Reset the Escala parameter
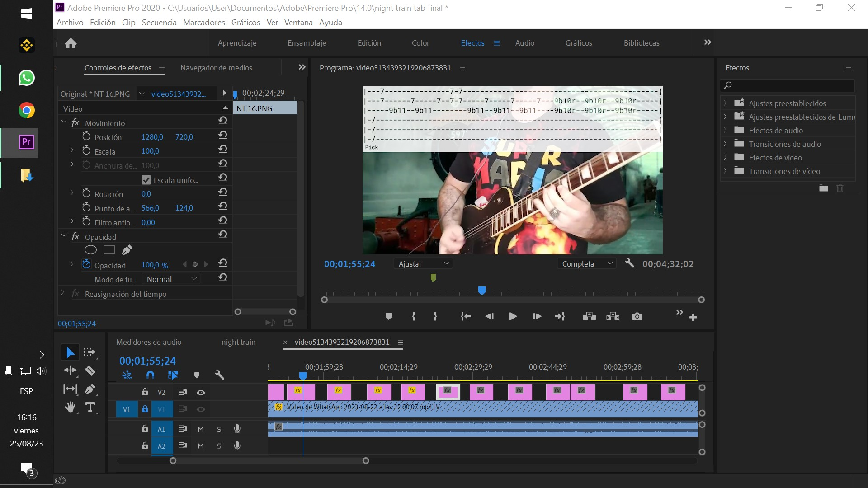This screenshot has width=868, height=488. 222,149
